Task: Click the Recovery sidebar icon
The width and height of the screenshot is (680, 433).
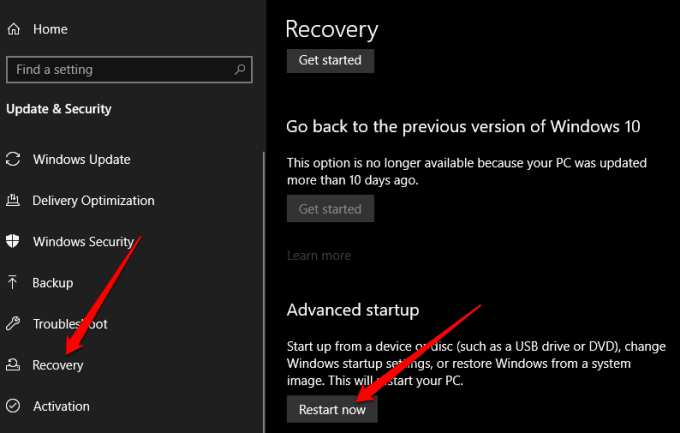Action: pyautogui.click(x=13, y=365)
